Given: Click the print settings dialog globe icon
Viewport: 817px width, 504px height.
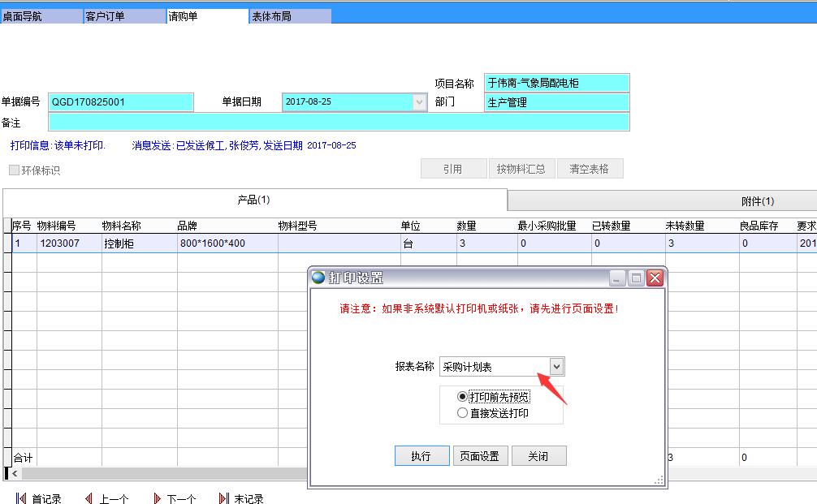Looking at the screenshot, I should click(319, 278).
